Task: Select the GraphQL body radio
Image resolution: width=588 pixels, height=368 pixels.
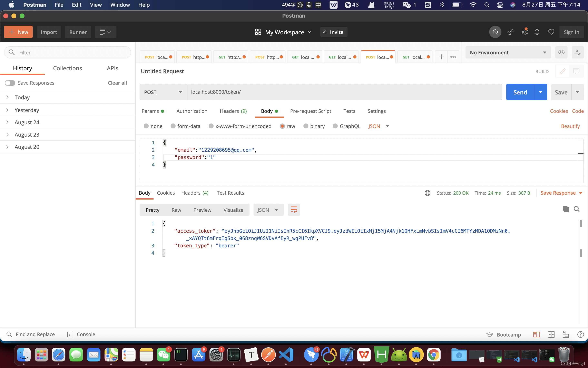Action: 335,126
